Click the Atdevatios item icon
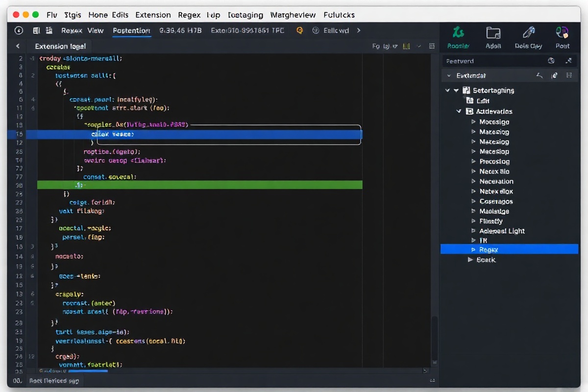Viewport: 588px width, 392px height. click(469, 111)
